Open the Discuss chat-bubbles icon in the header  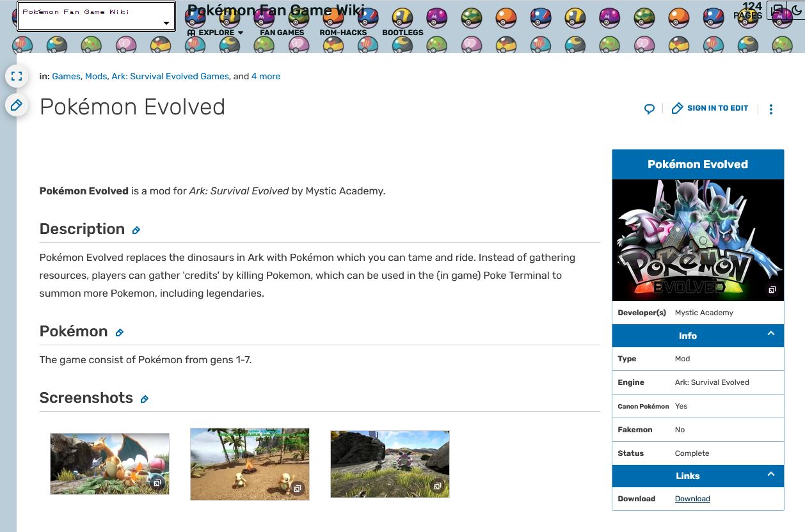click(777, 10)
